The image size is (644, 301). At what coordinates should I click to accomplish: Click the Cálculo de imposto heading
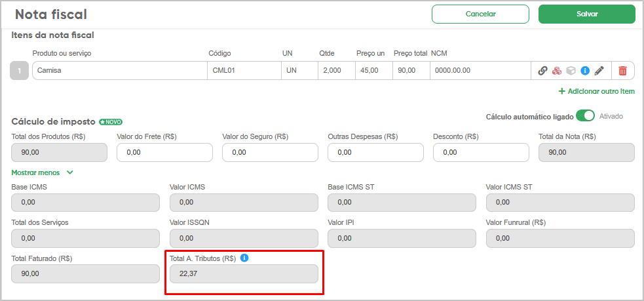[53, 122]
